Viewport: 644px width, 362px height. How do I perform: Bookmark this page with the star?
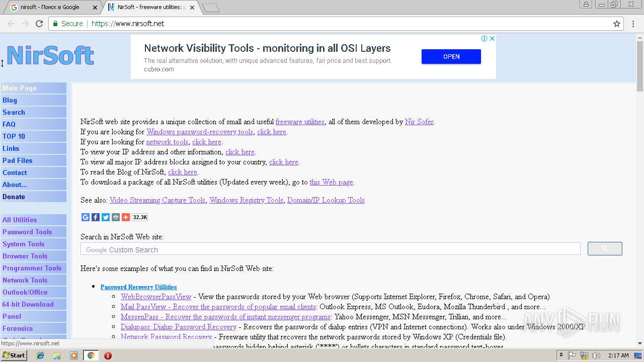point(617,24)
